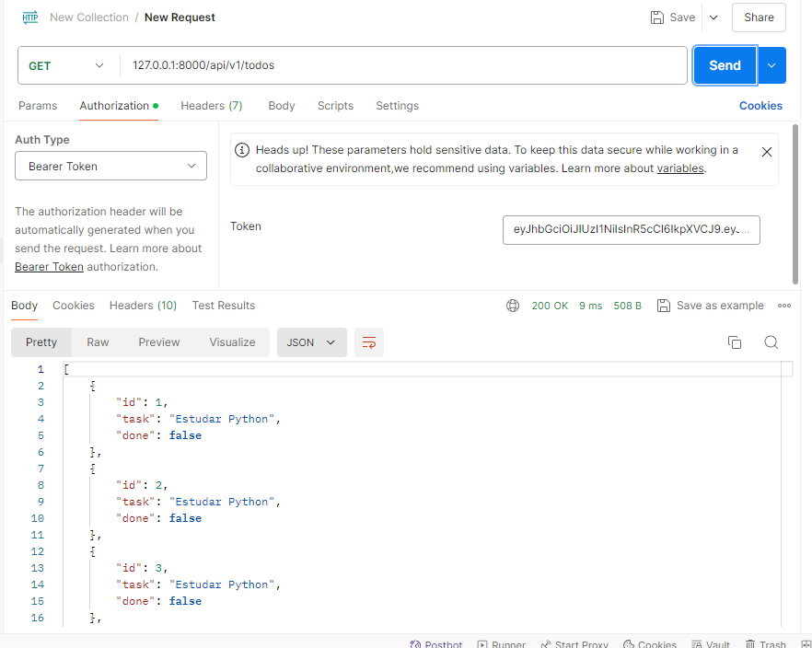
Task: Open search in response body
Action: (771, 342)
